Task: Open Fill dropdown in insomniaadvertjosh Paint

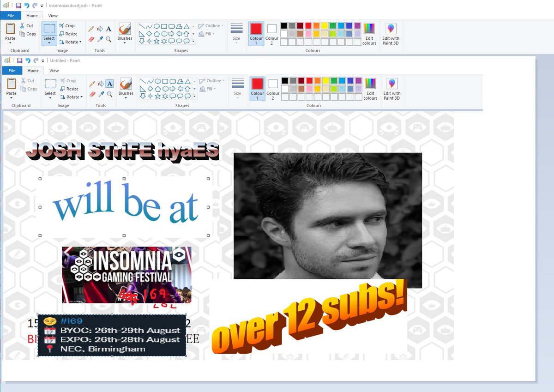Action: click(x=205, y=34)
